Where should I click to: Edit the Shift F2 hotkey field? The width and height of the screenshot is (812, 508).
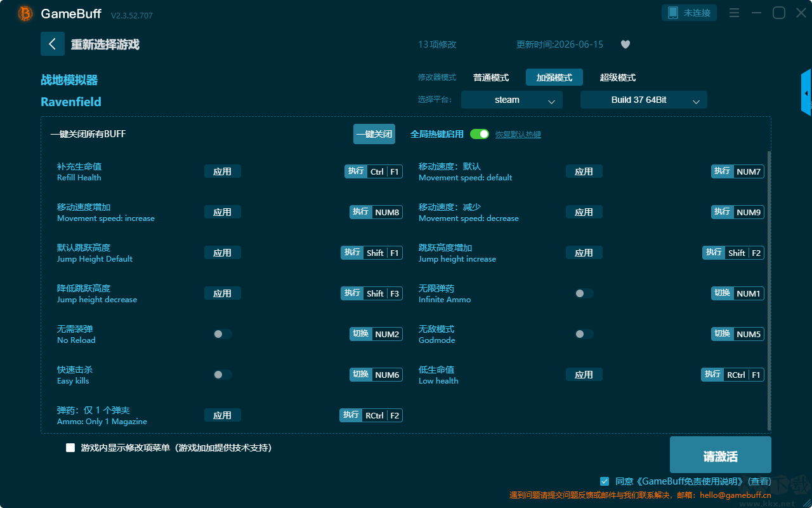pos(733,253)
